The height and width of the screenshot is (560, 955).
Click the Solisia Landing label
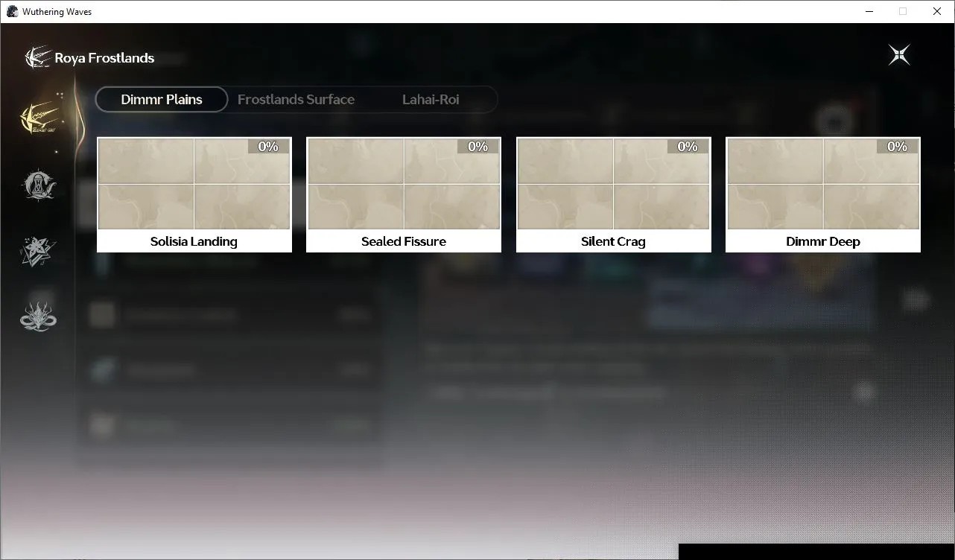tap(194, 241)
